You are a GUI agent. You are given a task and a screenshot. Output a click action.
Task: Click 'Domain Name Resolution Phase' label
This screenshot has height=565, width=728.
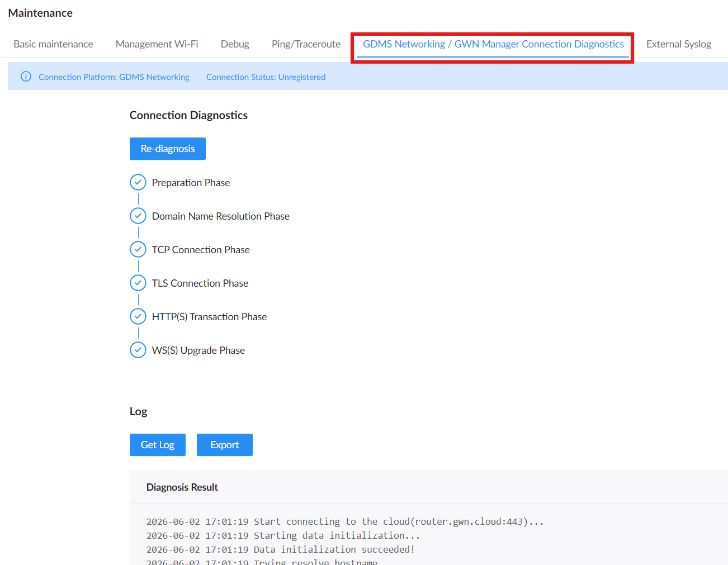[221, 216]
